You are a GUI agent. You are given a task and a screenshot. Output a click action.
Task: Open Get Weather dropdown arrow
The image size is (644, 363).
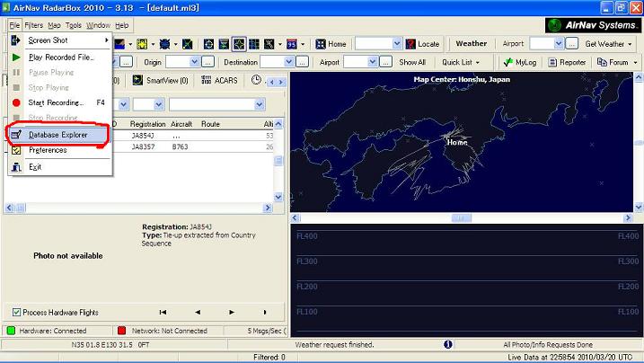630,44
